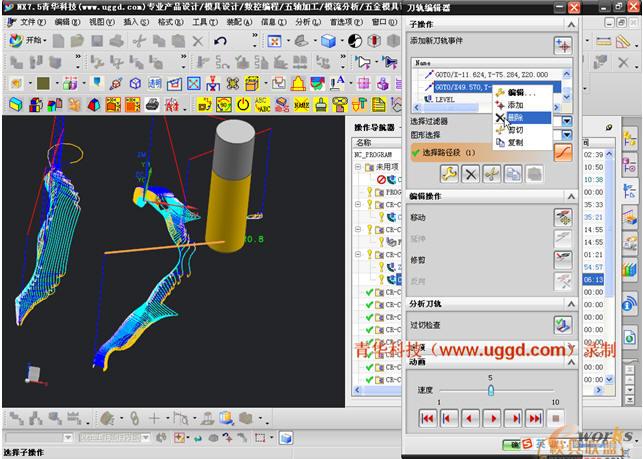643x459 pixels.
Task: Click the animation speed slider handle
Action: [490, 391]
